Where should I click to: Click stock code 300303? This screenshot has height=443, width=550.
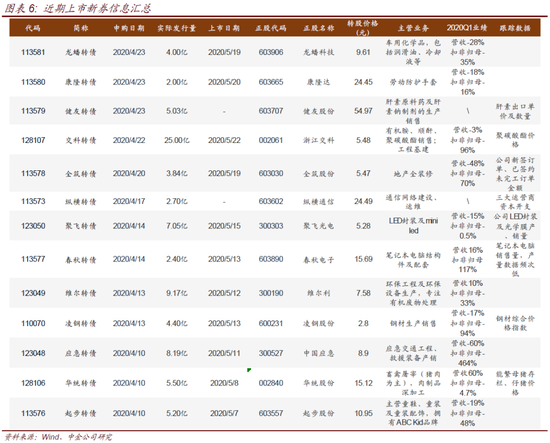click(271, 226)
